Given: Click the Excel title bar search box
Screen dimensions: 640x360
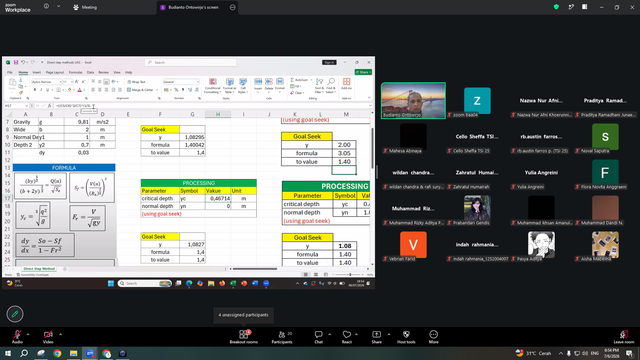Looking at the screenshot, I should coord(191,62).
